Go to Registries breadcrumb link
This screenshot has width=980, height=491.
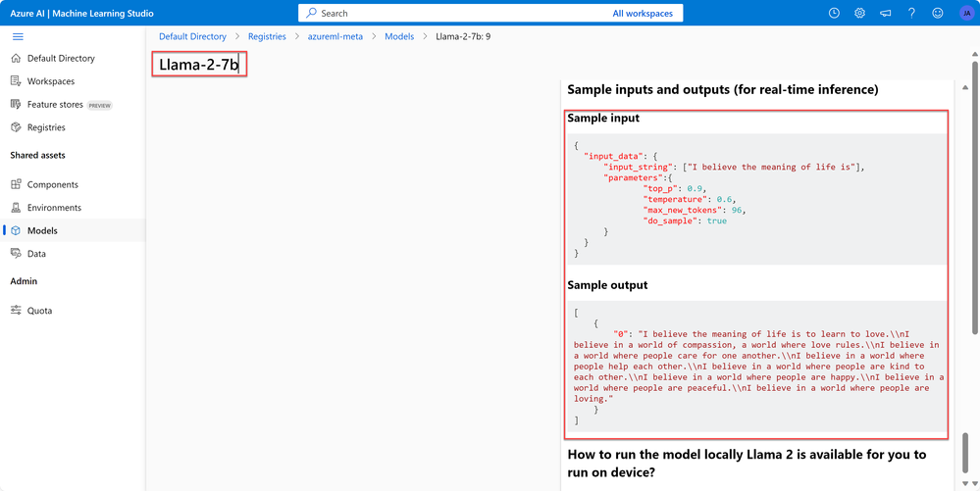(267, 37)
